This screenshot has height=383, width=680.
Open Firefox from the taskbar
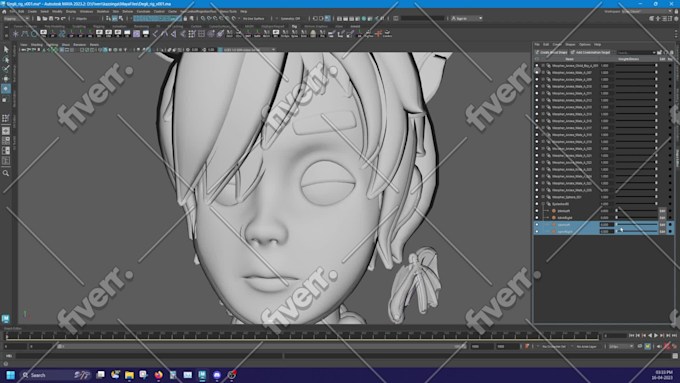158,375
